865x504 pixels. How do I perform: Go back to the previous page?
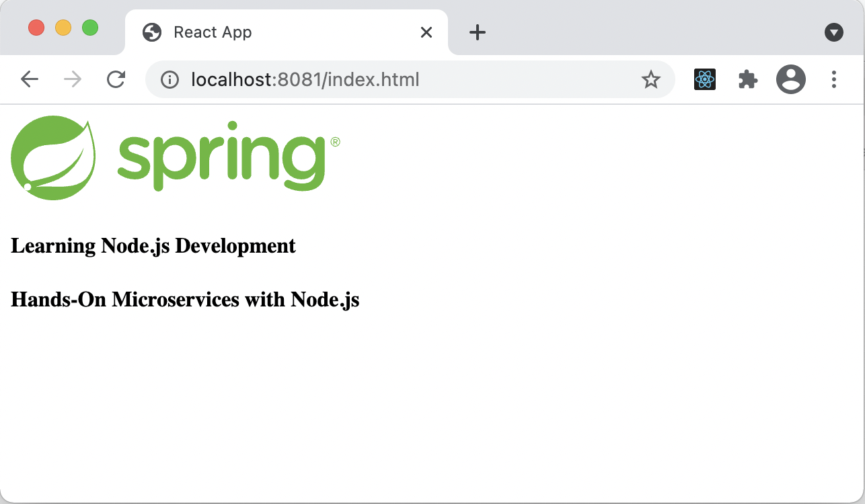[x=30, y=80]
